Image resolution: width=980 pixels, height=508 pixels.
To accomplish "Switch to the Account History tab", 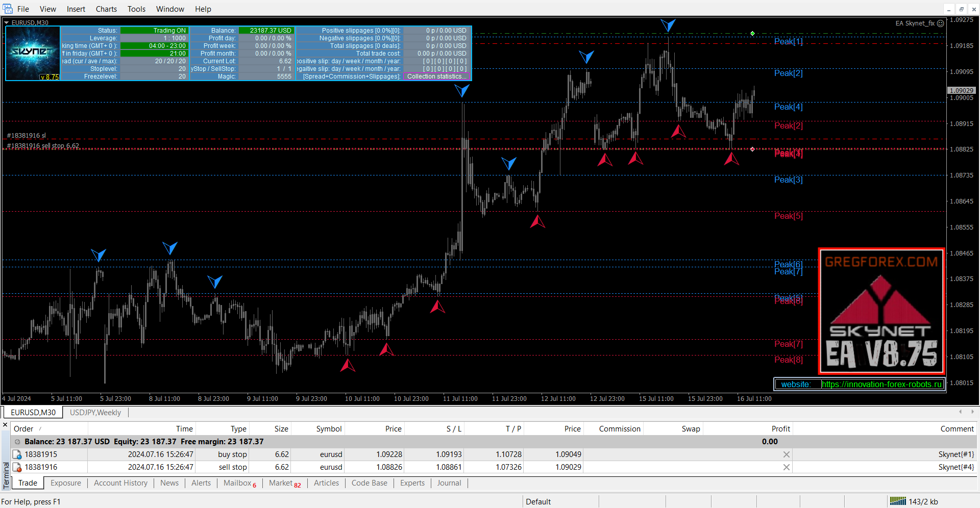I will pyautogui.click(x=120, y=483).
